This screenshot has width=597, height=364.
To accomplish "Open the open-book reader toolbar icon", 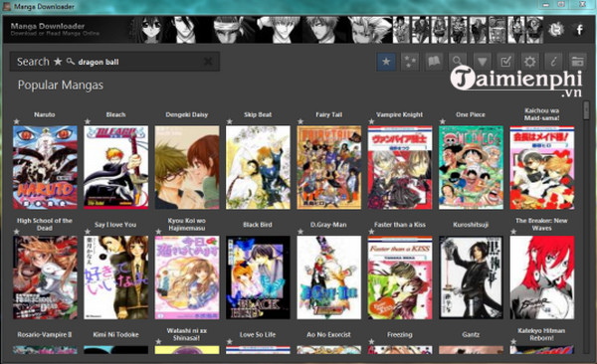I will (434, 62).
